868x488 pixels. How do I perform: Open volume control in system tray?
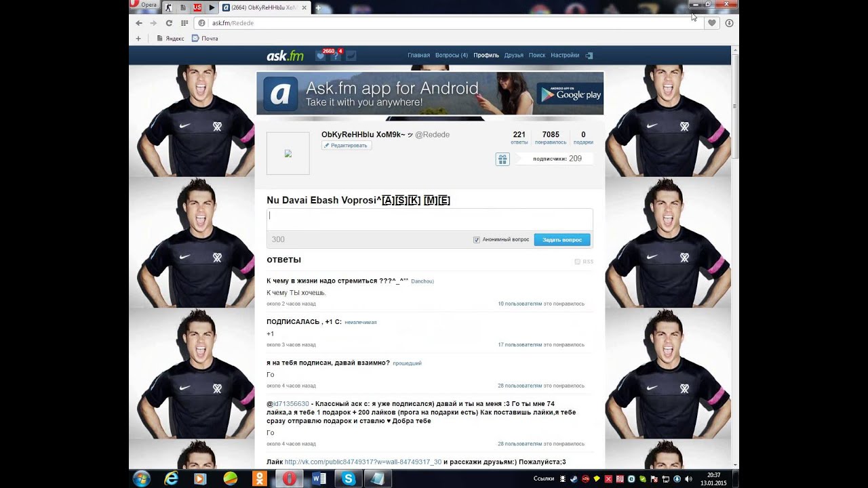tap(688, 479)
